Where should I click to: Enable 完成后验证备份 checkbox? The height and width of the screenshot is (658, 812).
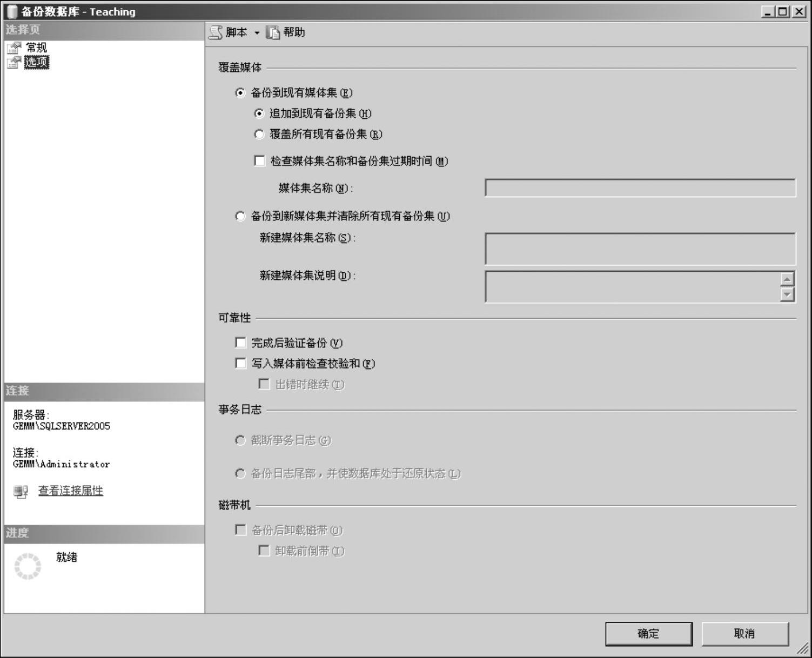[x=241, y=343]
